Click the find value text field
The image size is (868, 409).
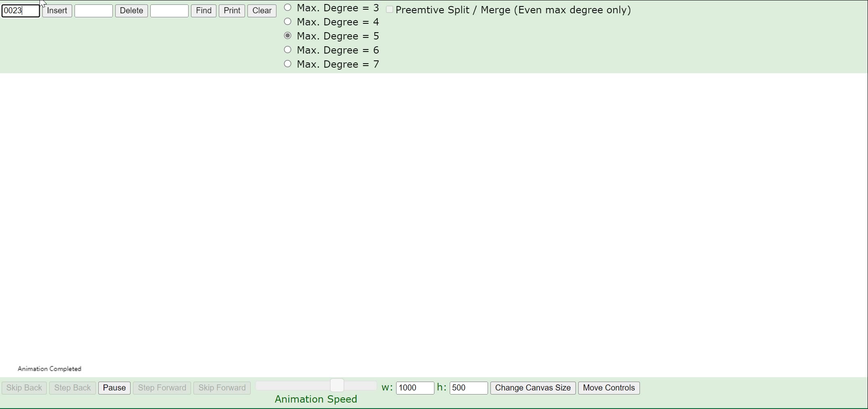click(169, 11)
